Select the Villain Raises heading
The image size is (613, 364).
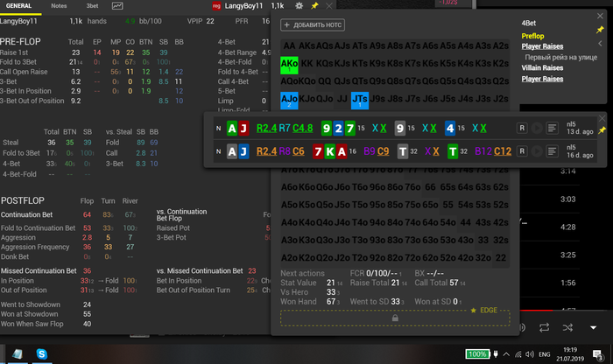pos(542,68)
